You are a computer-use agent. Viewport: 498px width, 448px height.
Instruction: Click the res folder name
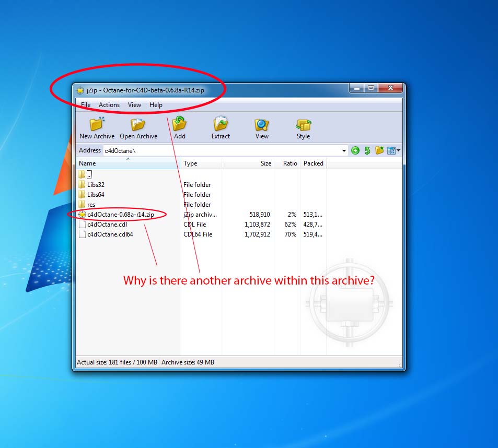pyautogui.click(x=91, y=205)
